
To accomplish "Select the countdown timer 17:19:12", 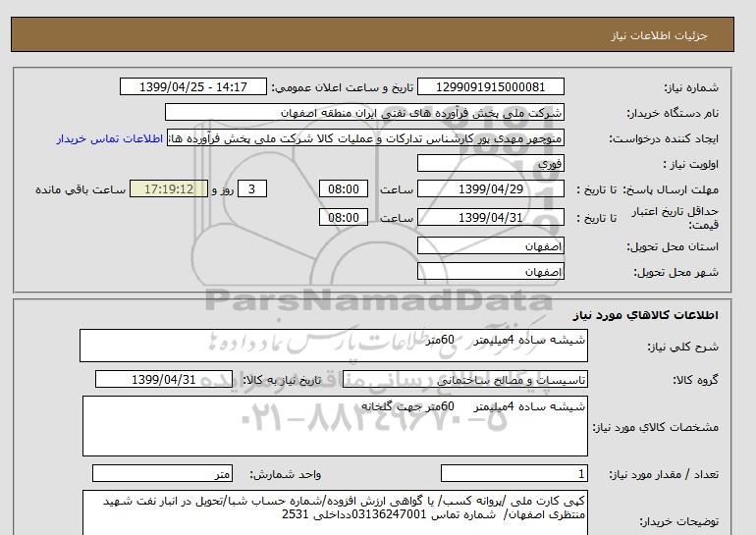I will coord(169,188).
